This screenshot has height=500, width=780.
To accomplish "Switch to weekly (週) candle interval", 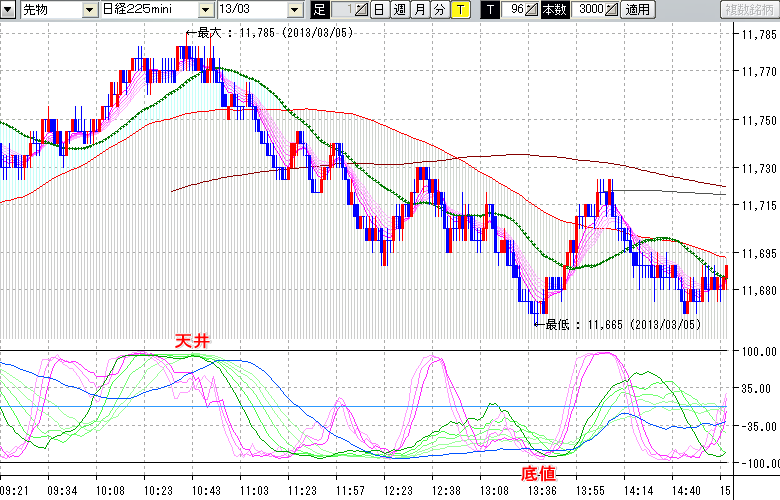I will coord(399,10).
